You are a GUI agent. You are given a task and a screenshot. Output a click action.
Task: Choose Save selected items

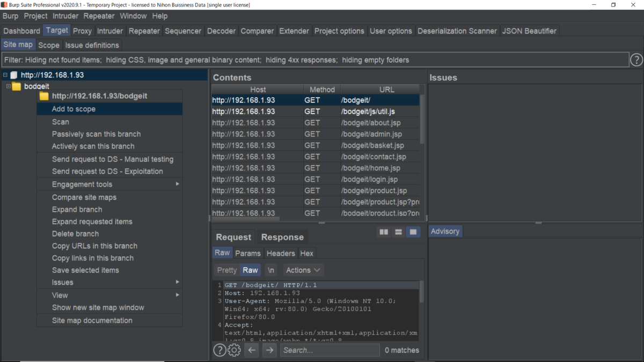tap(109, 270)
